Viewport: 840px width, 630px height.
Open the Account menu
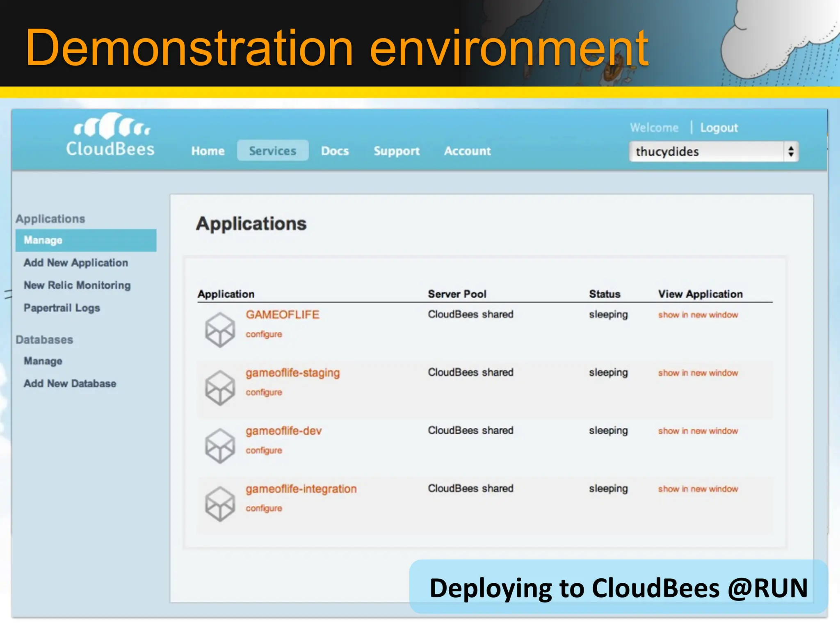click(x=468, y=151)
